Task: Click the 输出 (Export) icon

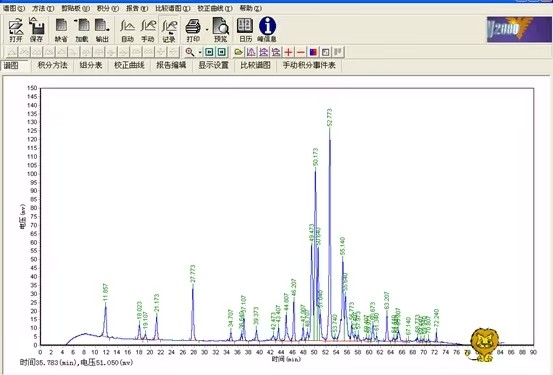Action: [102, 30]
